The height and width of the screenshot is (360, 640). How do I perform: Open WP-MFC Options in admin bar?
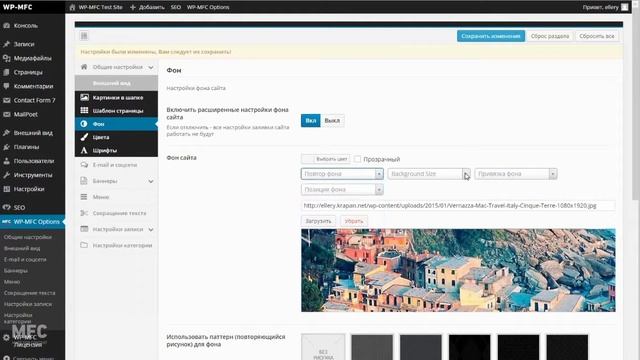pos(208,7)
